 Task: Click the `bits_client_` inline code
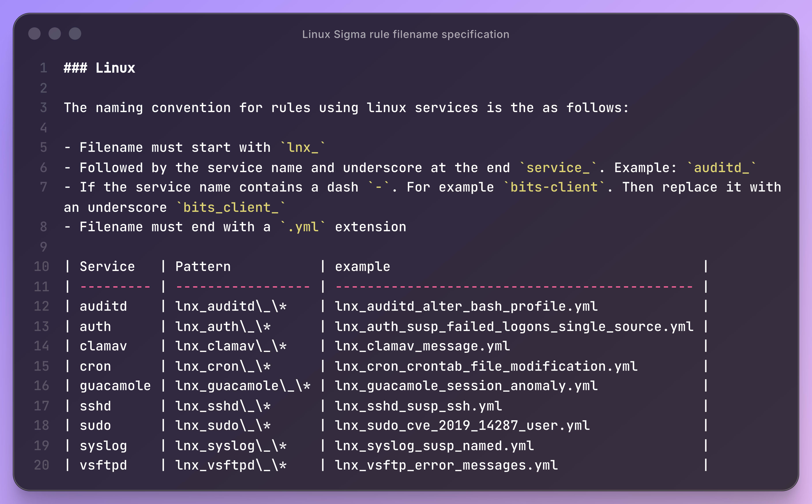pyautogui.click(x=230, y=207)
